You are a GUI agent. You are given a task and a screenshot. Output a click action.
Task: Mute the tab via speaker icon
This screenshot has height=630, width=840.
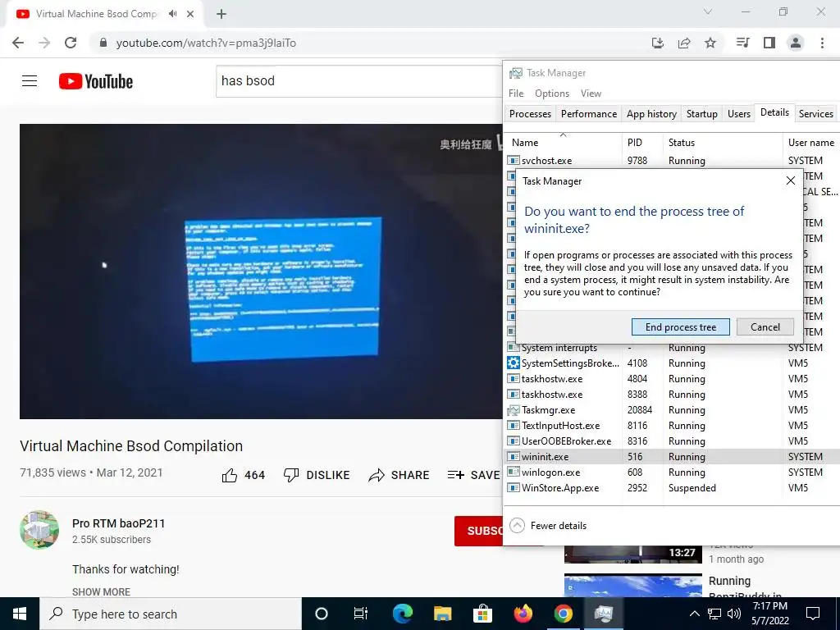click(x=172, y=14)
